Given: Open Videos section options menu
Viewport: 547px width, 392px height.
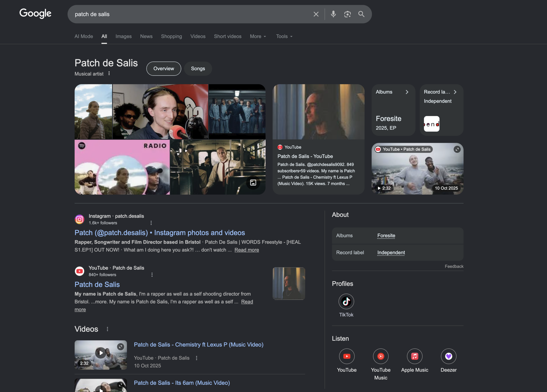Looking at the screenshot, I should (107, 329).
